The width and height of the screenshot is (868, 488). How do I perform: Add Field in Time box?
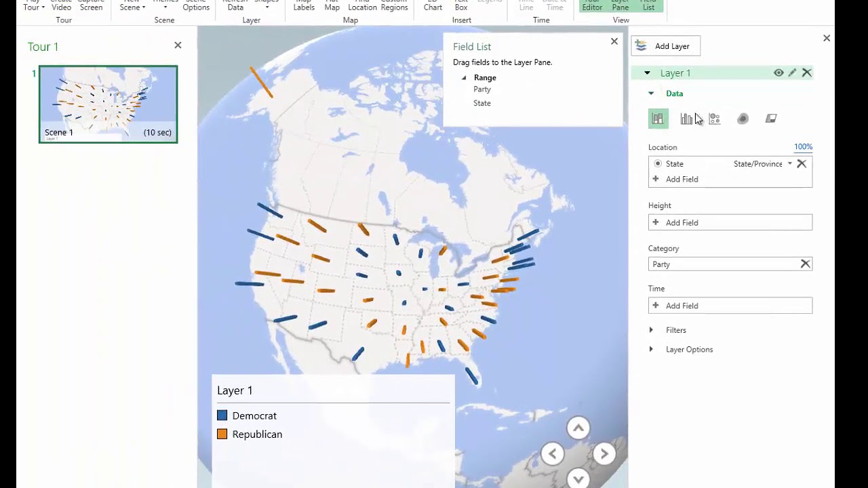(730, 306)
